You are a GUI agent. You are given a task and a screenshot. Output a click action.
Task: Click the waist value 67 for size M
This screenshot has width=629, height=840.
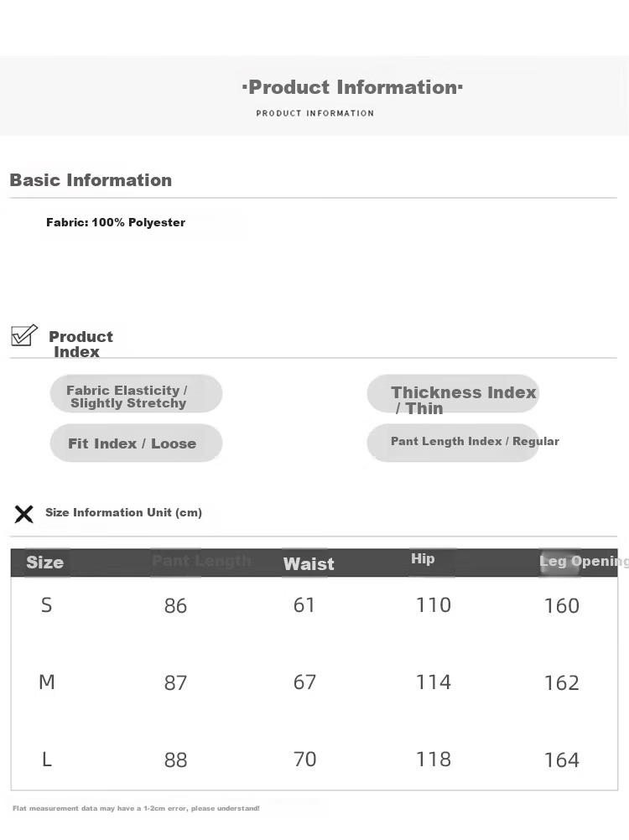pos(304,682)
